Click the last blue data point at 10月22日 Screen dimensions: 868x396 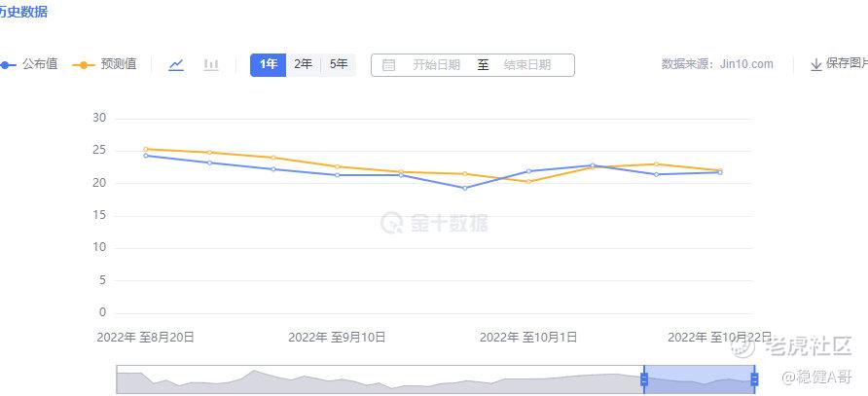tap(720, 172)
